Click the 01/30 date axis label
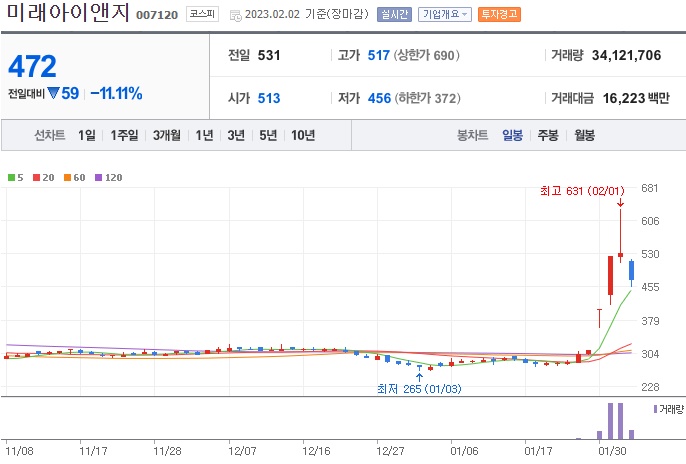 [612, 451]
